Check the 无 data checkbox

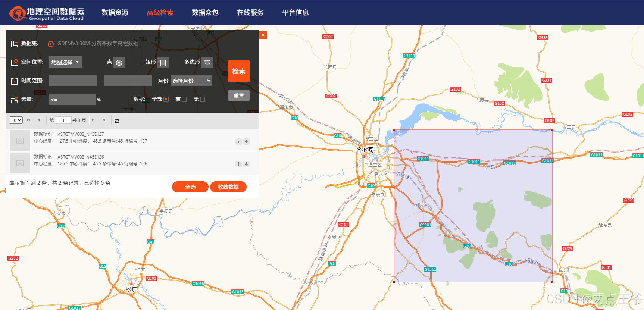tap(203, 99)
